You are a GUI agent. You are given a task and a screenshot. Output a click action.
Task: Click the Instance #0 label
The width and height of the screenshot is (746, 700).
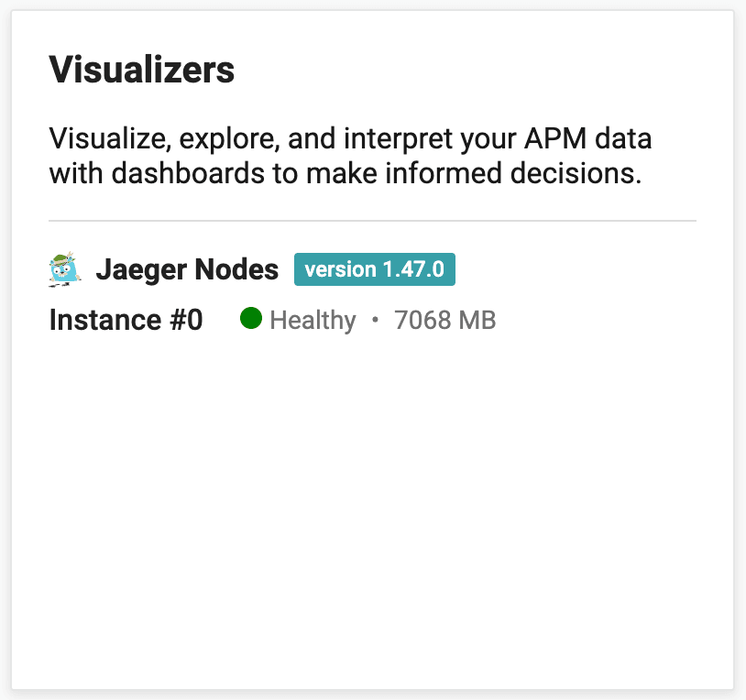tap(126, 320)
